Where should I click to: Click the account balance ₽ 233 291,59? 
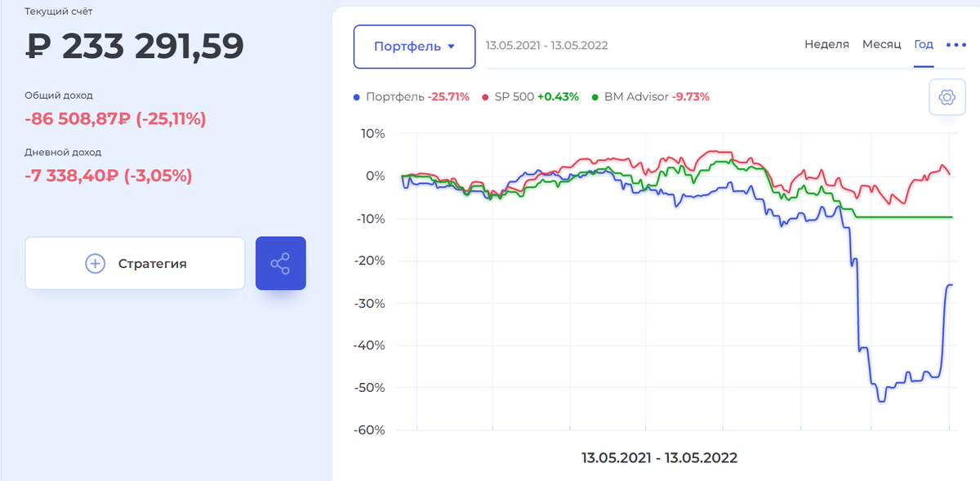click(x=135, y=47)
